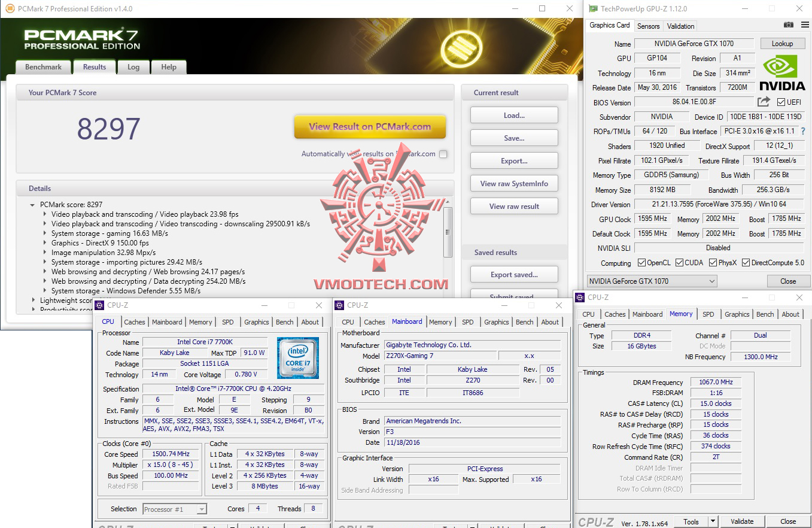Expand the System storage - gaming item

tap(45, 233)
